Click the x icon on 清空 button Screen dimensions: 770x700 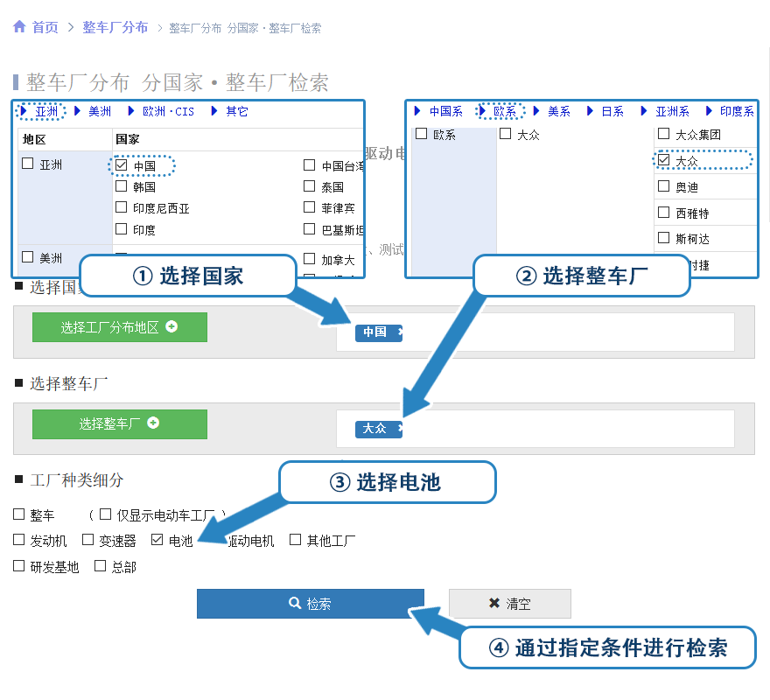click(x=494, y=604)
